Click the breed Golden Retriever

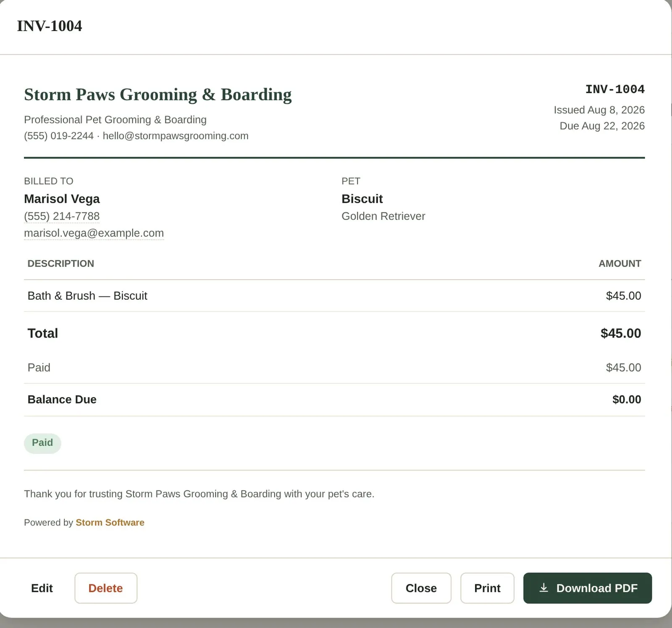click(x=383, y=216)
